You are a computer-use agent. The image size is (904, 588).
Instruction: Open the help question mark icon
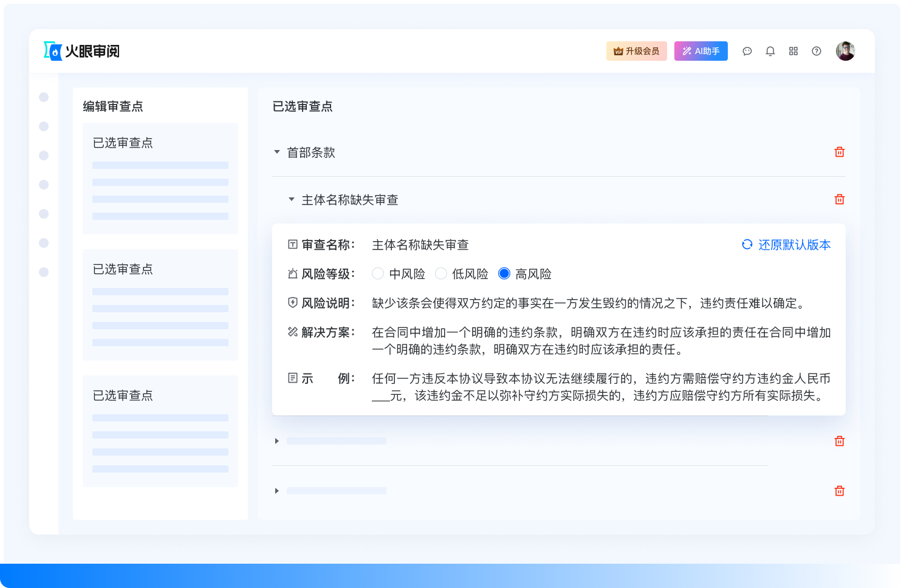pyautogui.click(x=817, y=51)
